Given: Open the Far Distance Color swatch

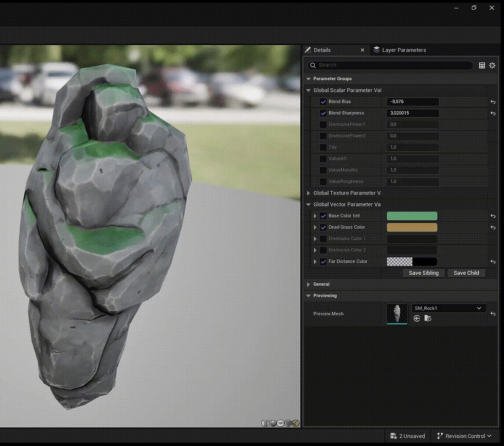Looking at the screenshot, I should [x=412, y=262].
